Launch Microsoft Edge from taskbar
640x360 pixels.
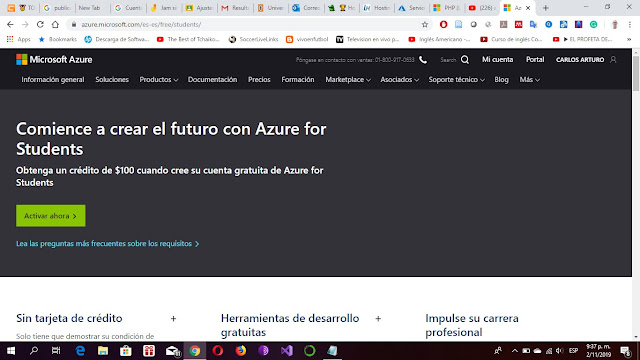click(80, 351)
